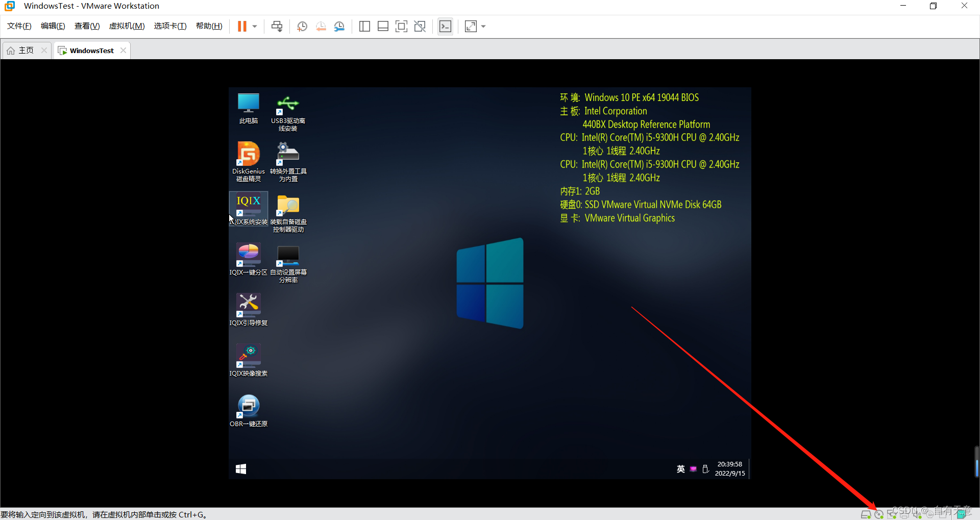Click the vertical scrollbar at right edge

point(976,462)
